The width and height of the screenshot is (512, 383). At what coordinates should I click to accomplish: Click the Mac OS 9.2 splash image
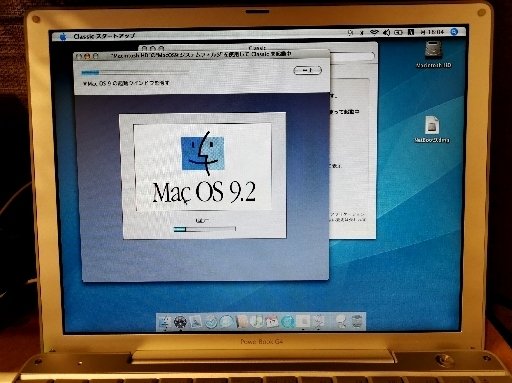pyautogui.click(x=203, y=167)
